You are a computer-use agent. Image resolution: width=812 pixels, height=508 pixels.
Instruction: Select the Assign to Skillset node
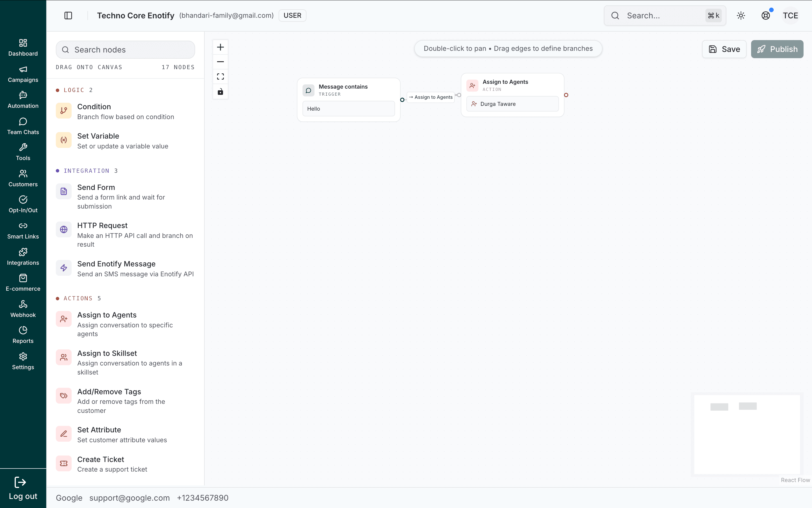(x=125, y=363)
